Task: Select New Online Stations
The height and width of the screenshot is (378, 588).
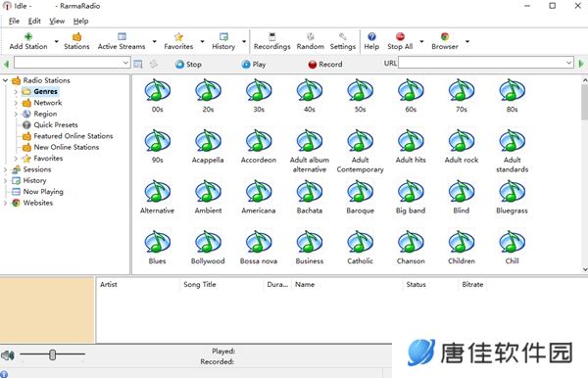Action: coord(67,147)
